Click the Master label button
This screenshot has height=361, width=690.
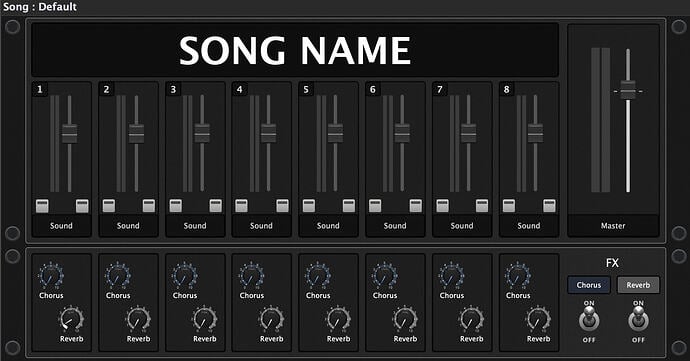pyautogui.click(x=613, y=226)
